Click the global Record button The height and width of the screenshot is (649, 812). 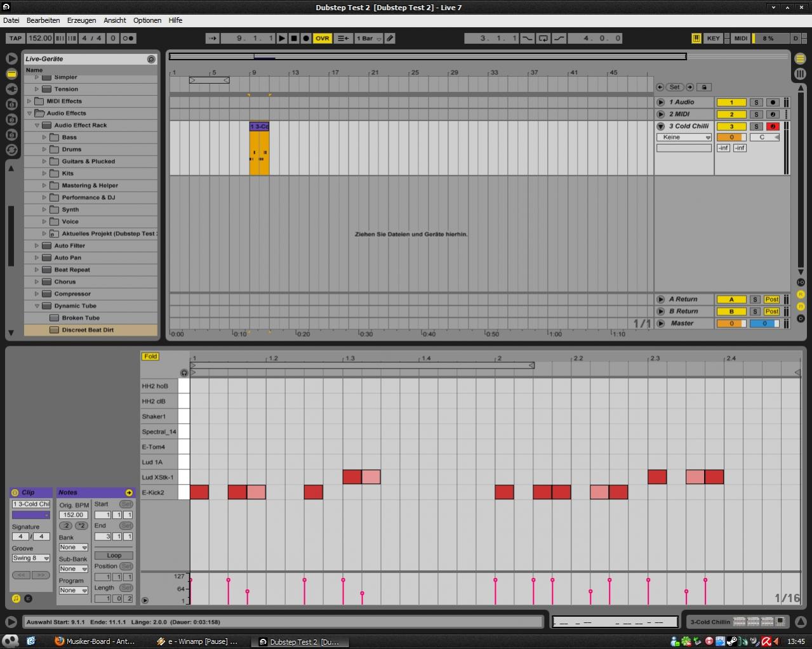pos(305,38)
